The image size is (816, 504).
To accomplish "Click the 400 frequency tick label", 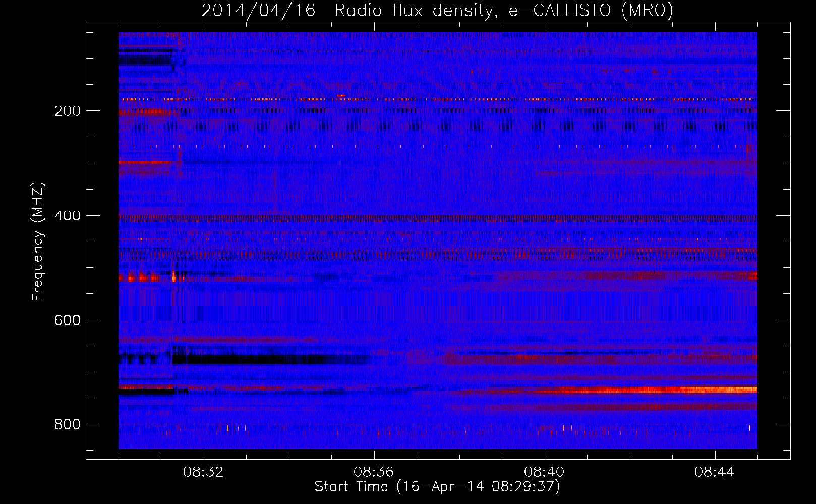I will 68,216.
